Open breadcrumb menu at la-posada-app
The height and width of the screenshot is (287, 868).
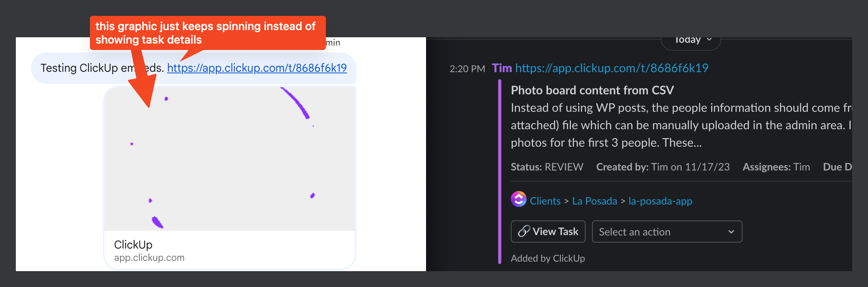(660, 201)
